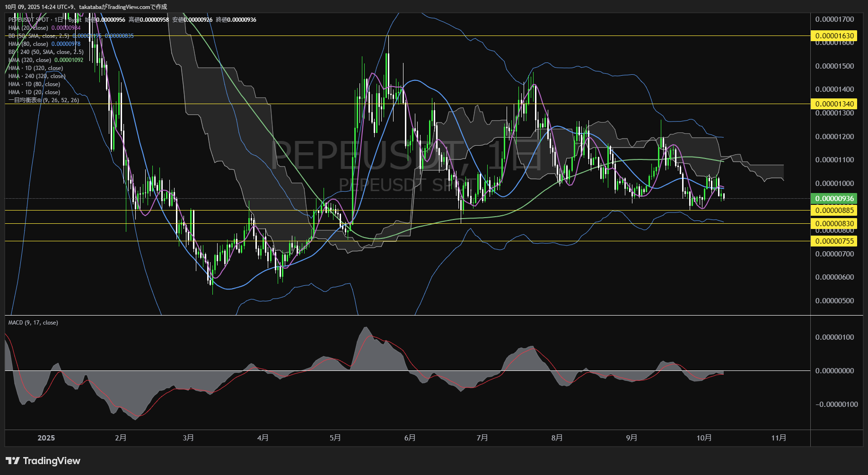
Task: Click the green current price tag 0.00000936
Action: pos(834,199)
